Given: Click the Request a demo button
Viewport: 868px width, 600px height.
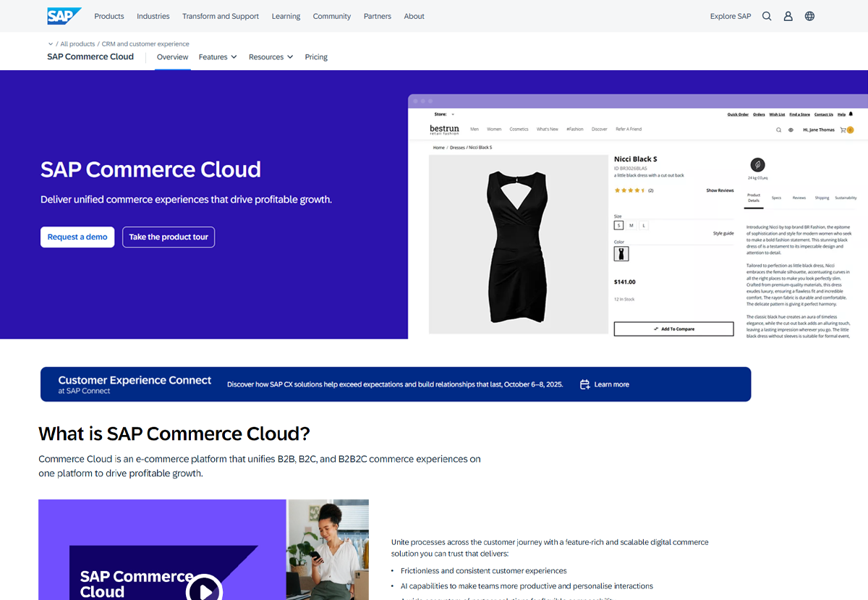Looking at the screenshot, I should pyautogui.click(x=77, y=237).
